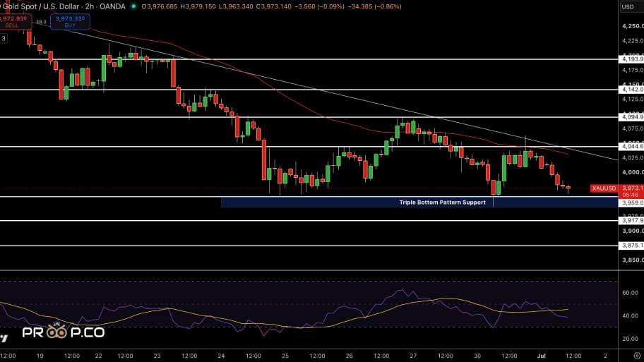Select the 'Triple Bottom Pattern Support' label

(x=442, y=203)
